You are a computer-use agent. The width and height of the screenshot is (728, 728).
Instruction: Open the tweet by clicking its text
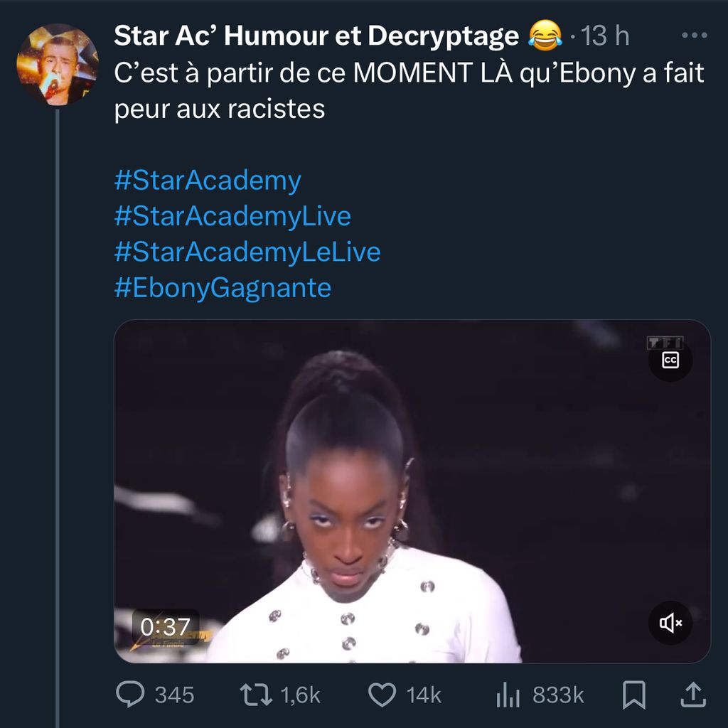pyautogui.click(x=409, y=91)
